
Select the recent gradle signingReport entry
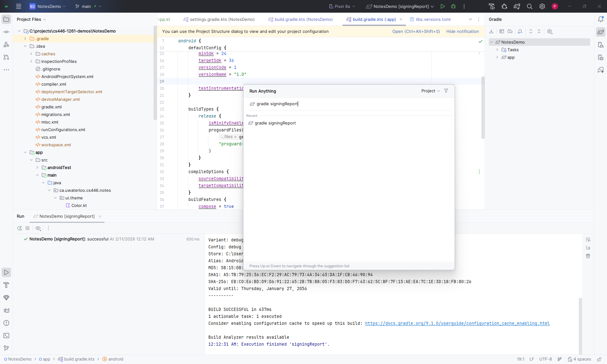pos(275,123)
